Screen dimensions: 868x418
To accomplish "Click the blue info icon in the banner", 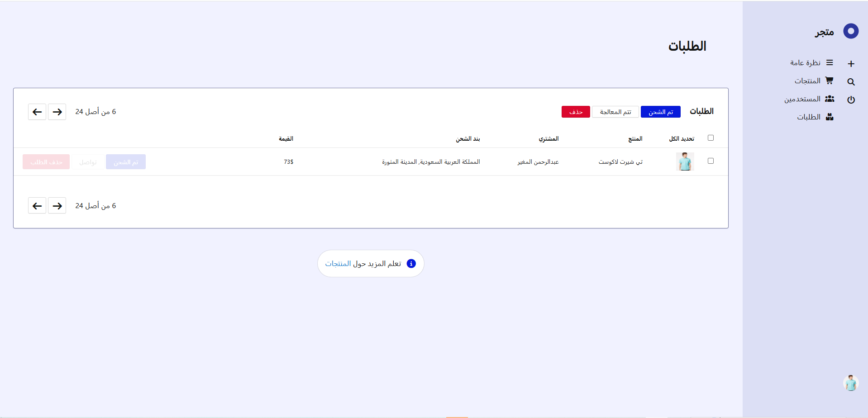I will click(x=411, y=264).
